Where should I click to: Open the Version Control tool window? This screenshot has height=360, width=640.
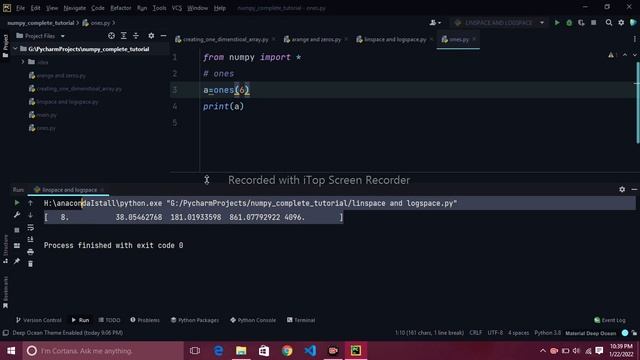[x=38, y=320]
